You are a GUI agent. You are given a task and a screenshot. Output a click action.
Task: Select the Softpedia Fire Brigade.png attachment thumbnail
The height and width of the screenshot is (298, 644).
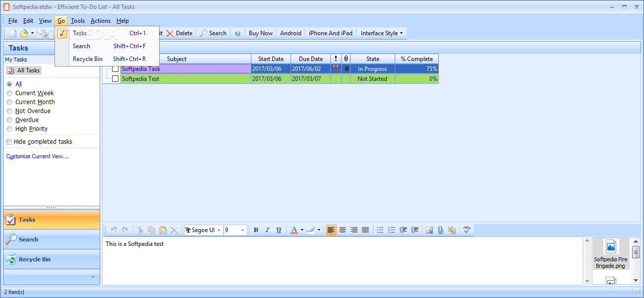pyautogui.click(x=611, y=254)
